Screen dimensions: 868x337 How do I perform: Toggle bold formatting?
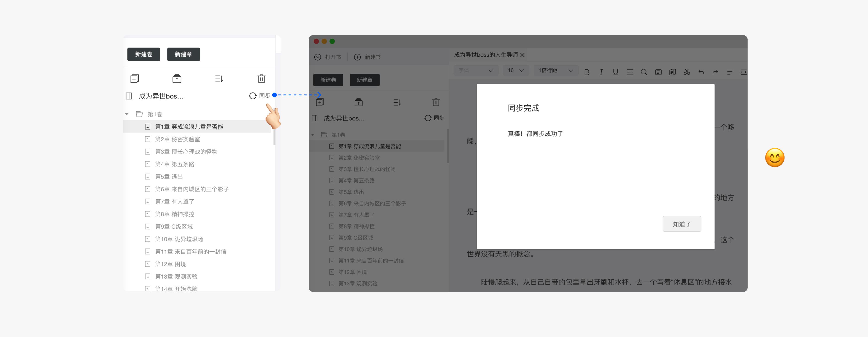pyautogui.click(x=587, y=72)
